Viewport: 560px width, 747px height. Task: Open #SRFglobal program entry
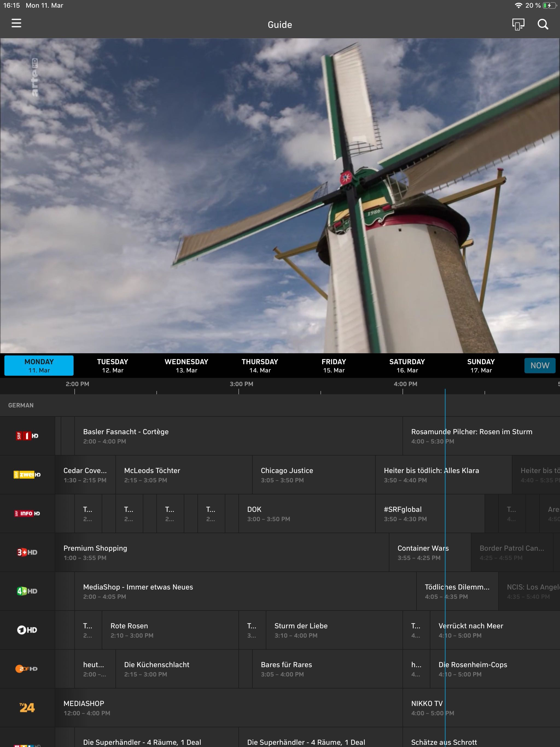(430, 513)
